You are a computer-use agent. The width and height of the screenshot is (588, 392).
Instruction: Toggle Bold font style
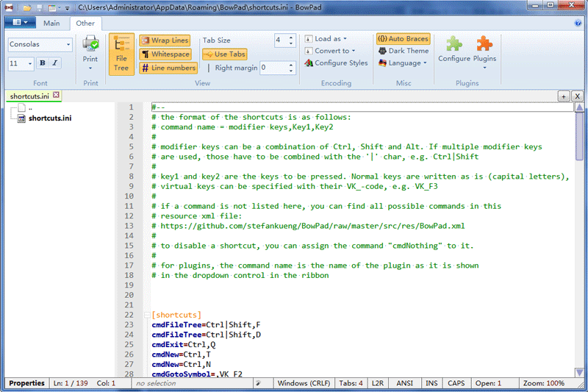click(x=43, y=63)
